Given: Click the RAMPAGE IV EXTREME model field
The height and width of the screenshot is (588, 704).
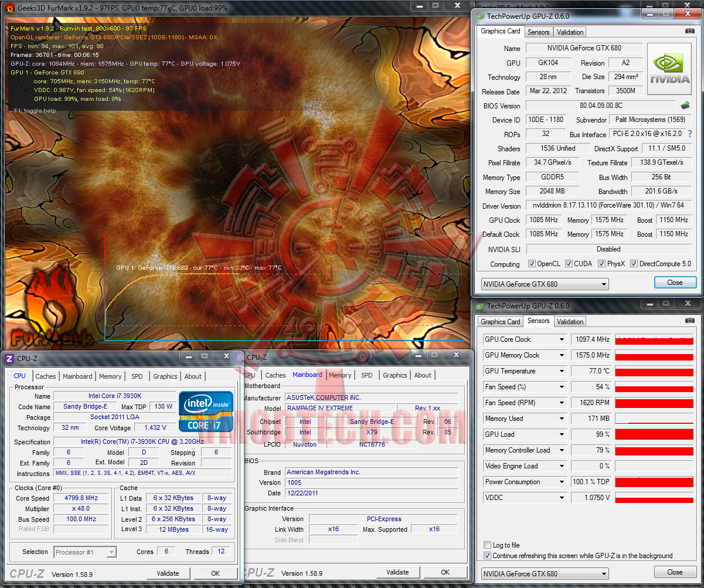Looking at the screenshot, I should (x=339, y=408).
